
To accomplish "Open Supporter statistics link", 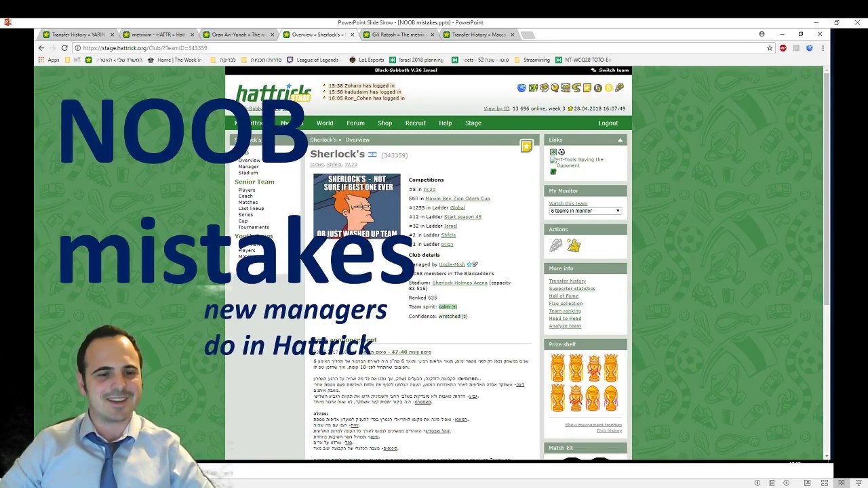I will pyautogui.click(x=572, y=289).
